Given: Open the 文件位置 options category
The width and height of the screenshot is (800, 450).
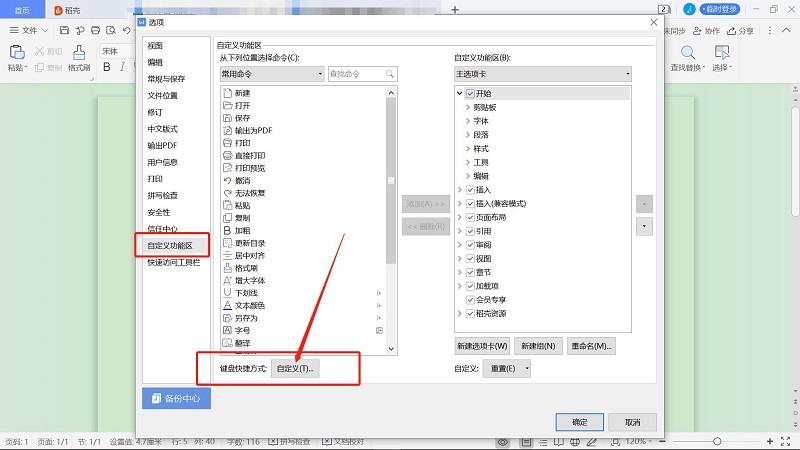Looking at the screenshot, I should point(163,95).
